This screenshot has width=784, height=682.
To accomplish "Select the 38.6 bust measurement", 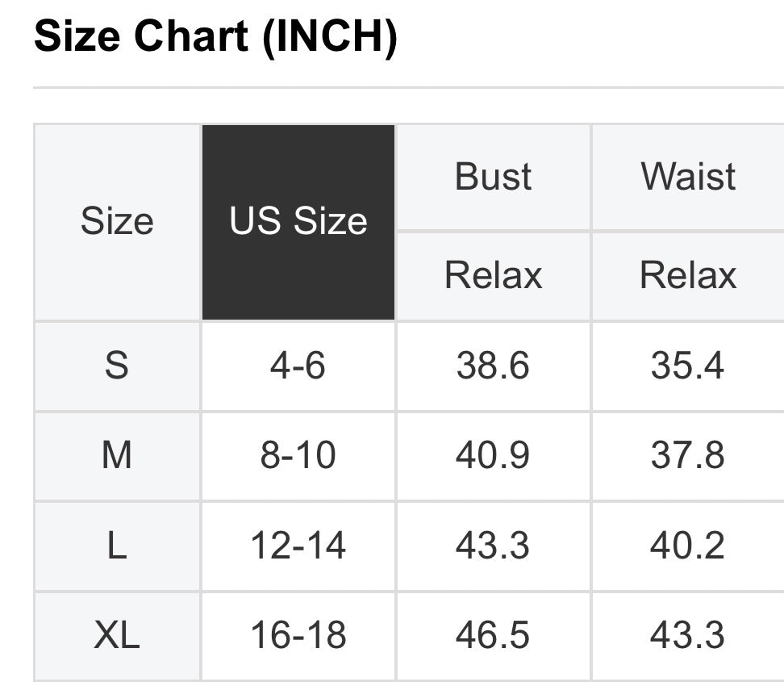I will 493,366.
